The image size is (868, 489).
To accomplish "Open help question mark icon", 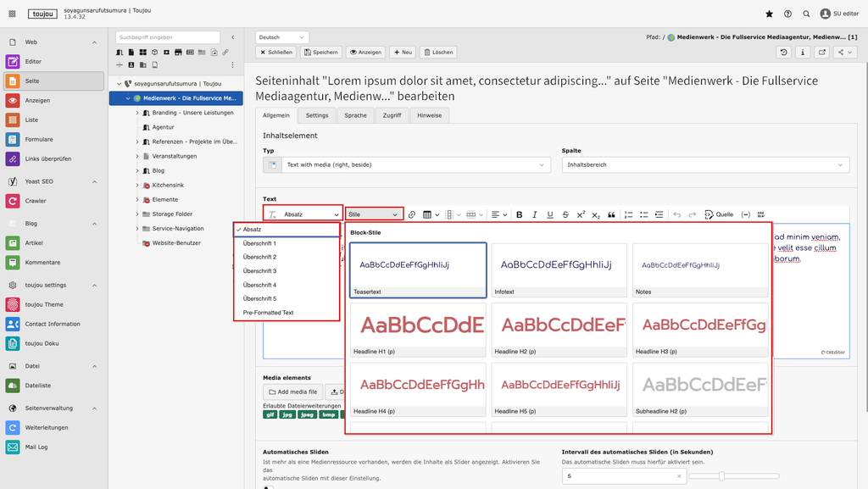I will [787, 14].
